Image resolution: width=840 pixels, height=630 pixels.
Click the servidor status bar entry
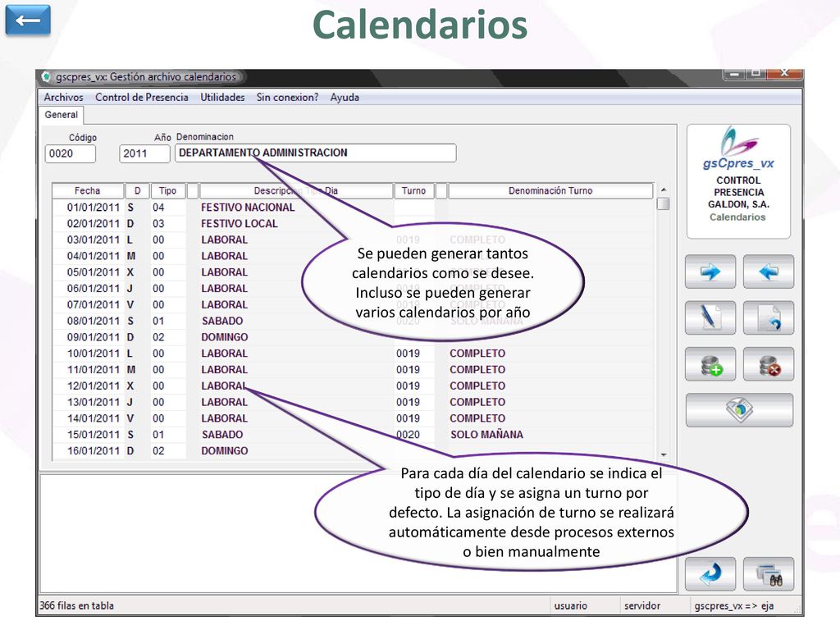coord(641,606)
